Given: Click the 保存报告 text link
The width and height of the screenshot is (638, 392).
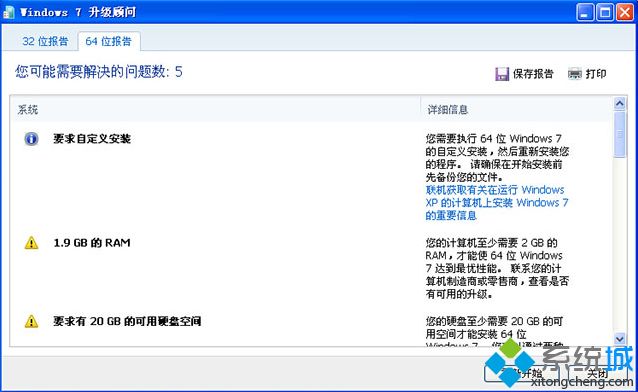Looking at the screenshot, I should pos(533,74).
